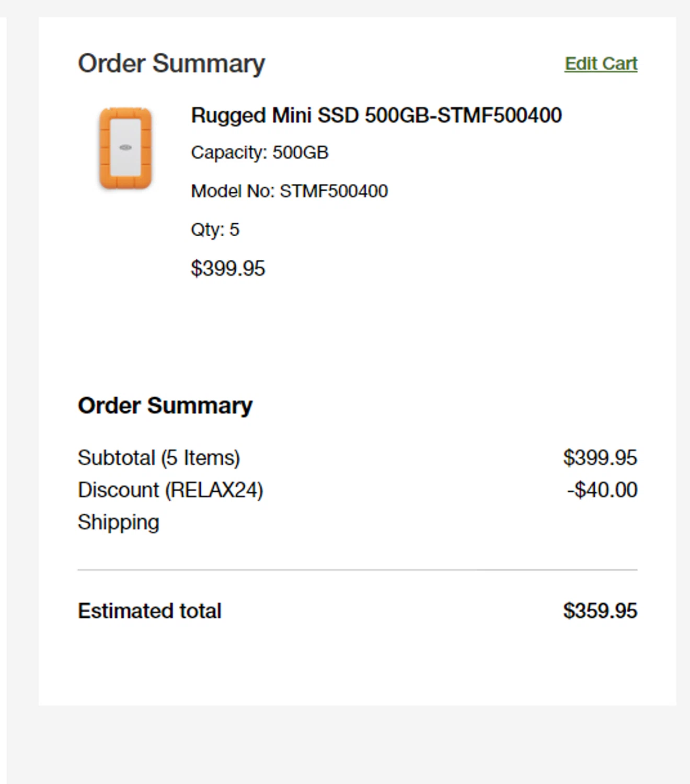This screenshot has width=690, height=784.
Task: Click the Shipping label
Action: [118, 522]
